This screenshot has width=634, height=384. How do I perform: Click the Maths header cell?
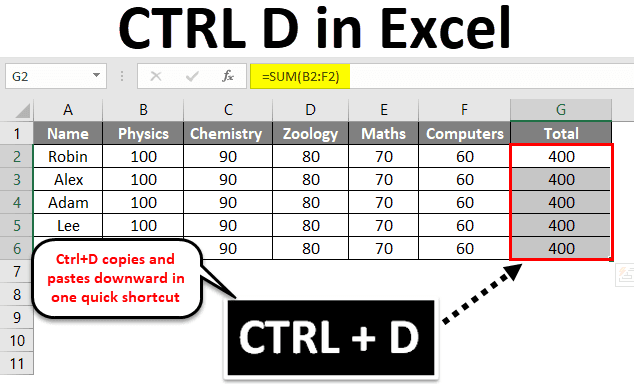[x=383, y=133]
